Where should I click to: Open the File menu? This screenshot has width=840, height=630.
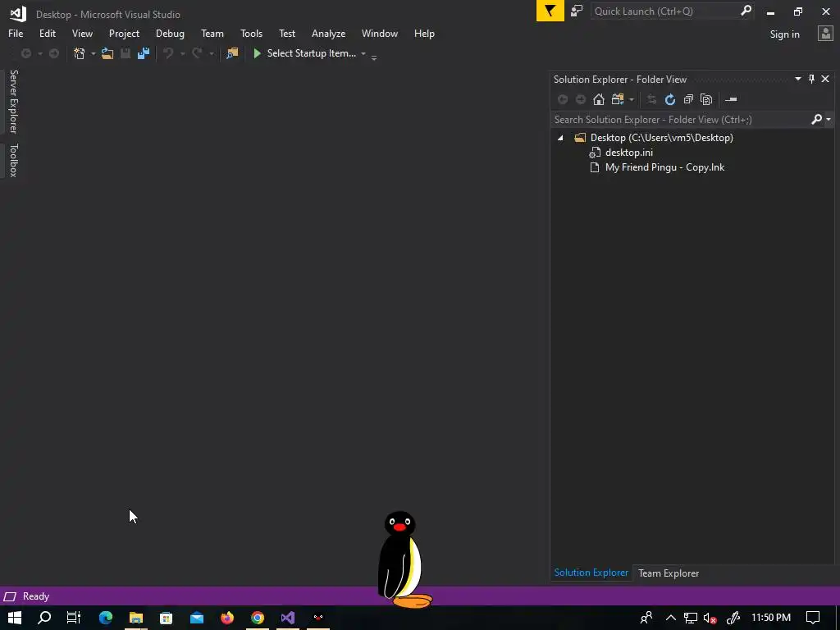coord(16,33)
